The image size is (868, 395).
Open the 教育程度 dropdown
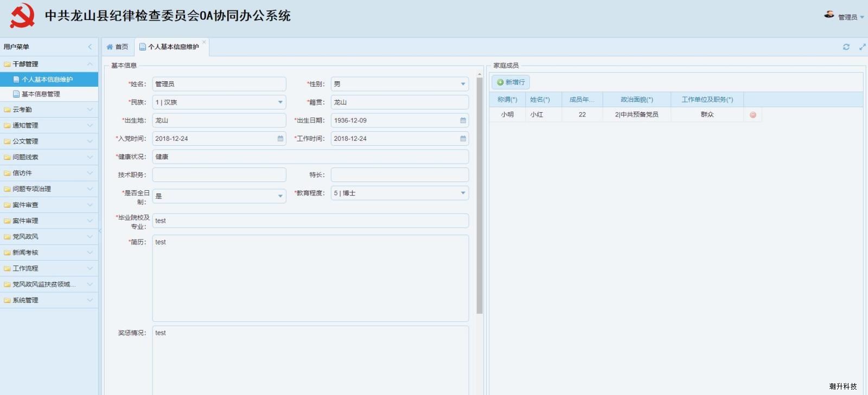point(463,193)
